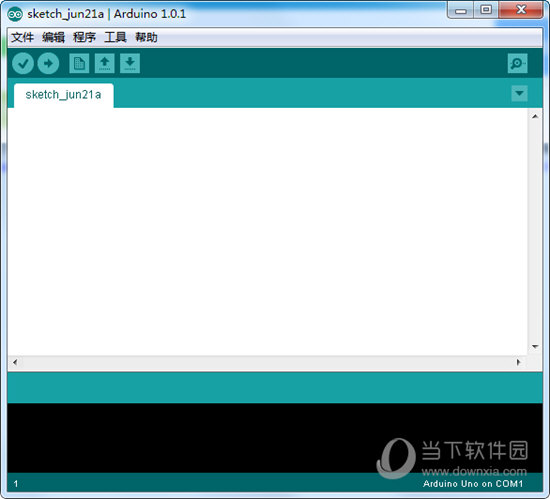Screen dimensions: 550x499
Task: Click the Verify checkmark button
Action: click(x=23, y=63)
